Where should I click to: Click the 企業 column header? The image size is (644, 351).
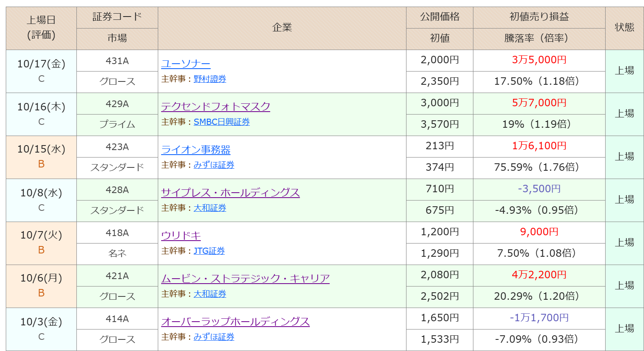click(282, 28)
